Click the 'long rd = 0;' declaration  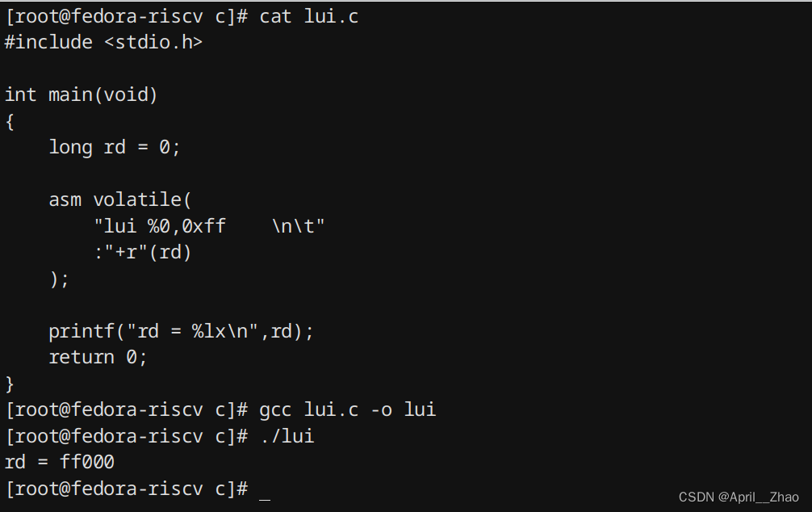114,147
